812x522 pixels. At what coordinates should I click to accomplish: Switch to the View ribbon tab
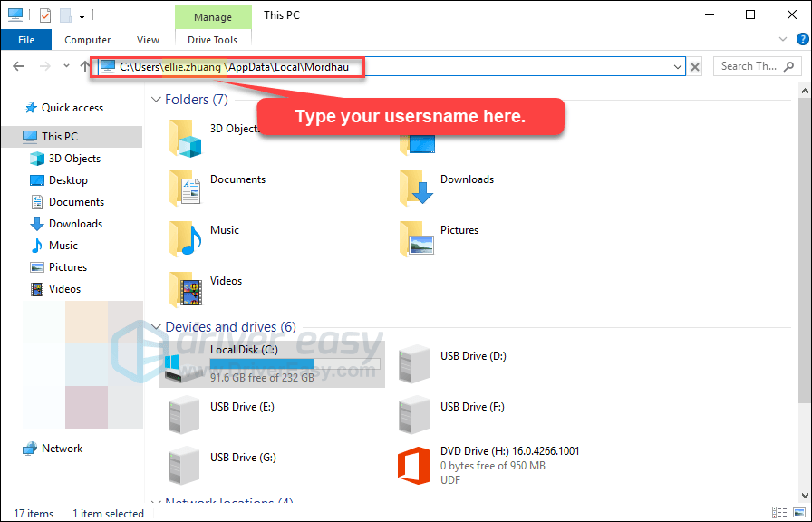[148, 40]
